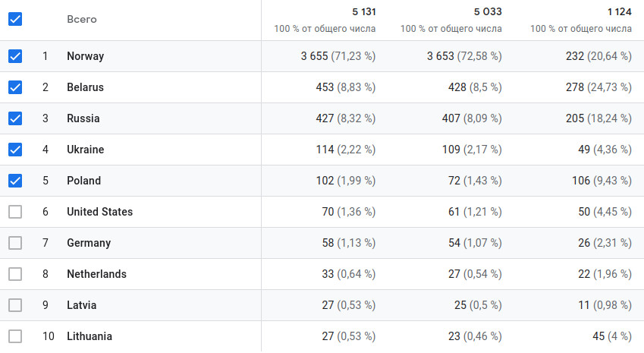Toggle the select-all checkbox beside Всего
Image resolution: width=644 pixels, height=353 pixels.
(15, 20)
